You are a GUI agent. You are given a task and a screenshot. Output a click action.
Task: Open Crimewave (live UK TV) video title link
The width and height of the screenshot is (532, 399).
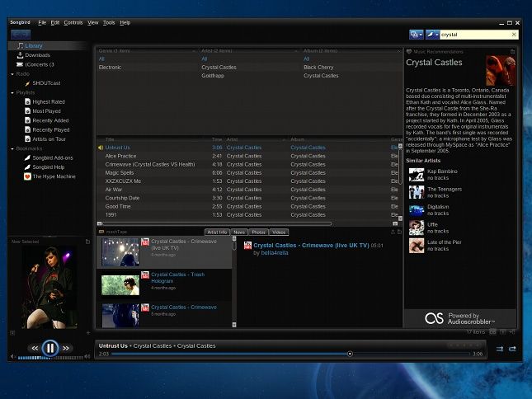point(311,245)
